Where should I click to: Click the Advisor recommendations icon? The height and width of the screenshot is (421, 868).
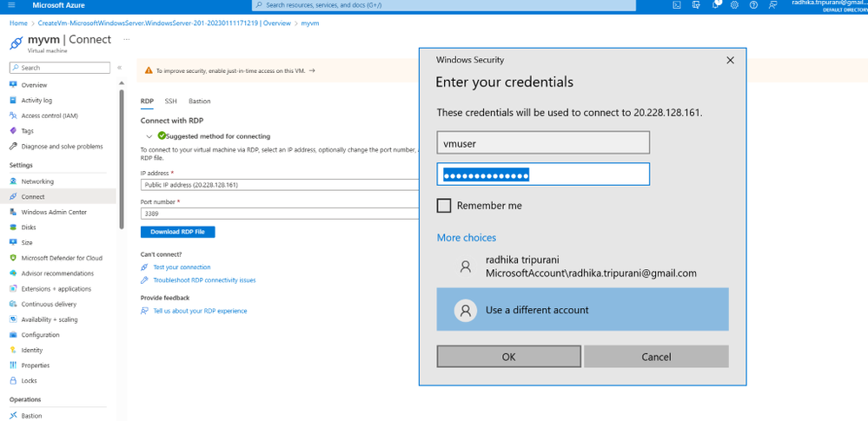coord(13,273)
